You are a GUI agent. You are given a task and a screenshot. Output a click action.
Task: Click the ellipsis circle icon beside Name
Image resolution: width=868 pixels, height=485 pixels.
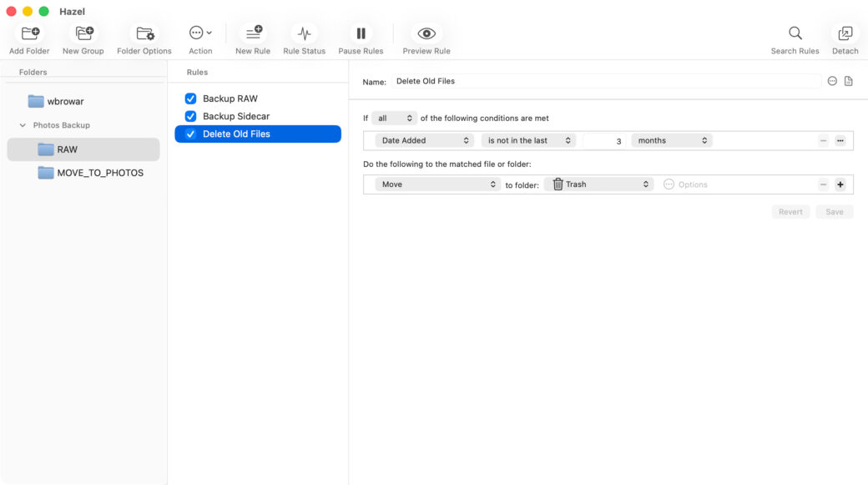(832, 81)
